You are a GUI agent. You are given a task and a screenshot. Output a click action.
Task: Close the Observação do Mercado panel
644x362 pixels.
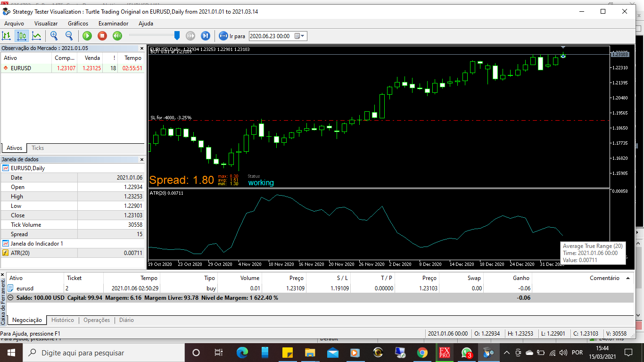click(x=142, y=48)
